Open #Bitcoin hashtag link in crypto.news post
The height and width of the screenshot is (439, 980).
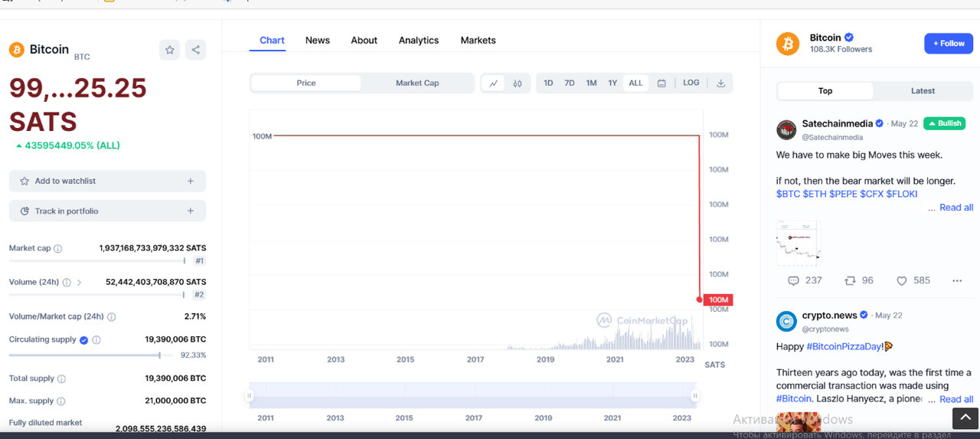(793, 399)
